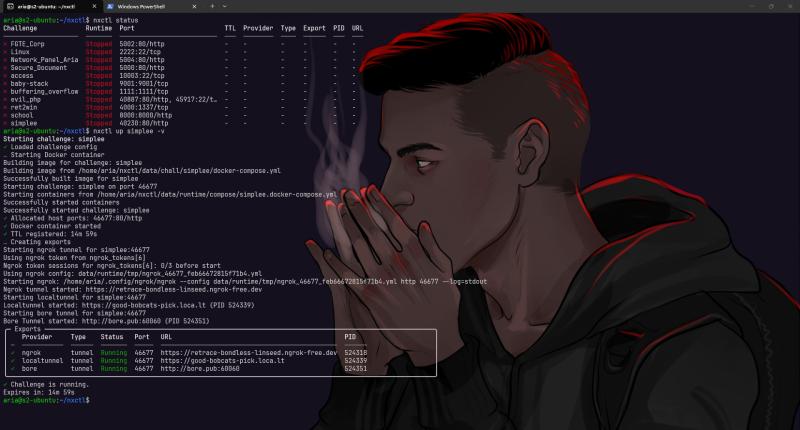The height and width of the screenshot is (430, 800).
Task: Click port value 1111:1111/tcp
Action: [144, 91]
